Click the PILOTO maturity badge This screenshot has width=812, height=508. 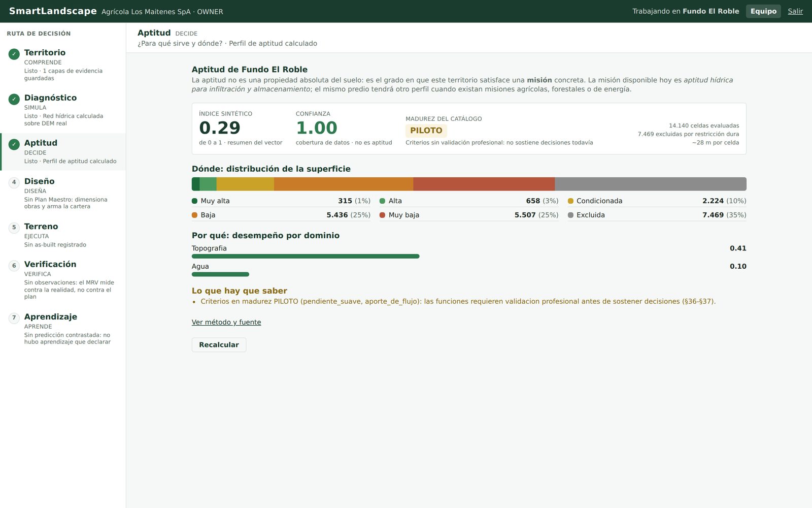click(x=426, y=131)
